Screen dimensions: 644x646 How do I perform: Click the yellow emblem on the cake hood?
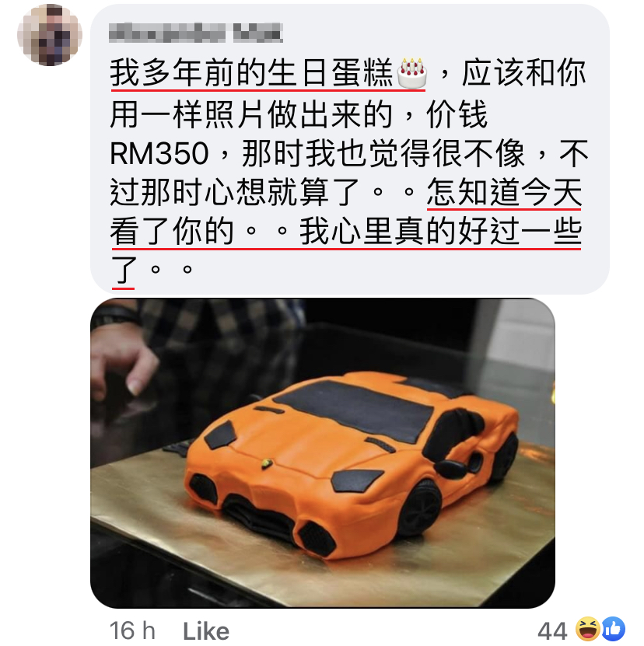pos(267,463)
